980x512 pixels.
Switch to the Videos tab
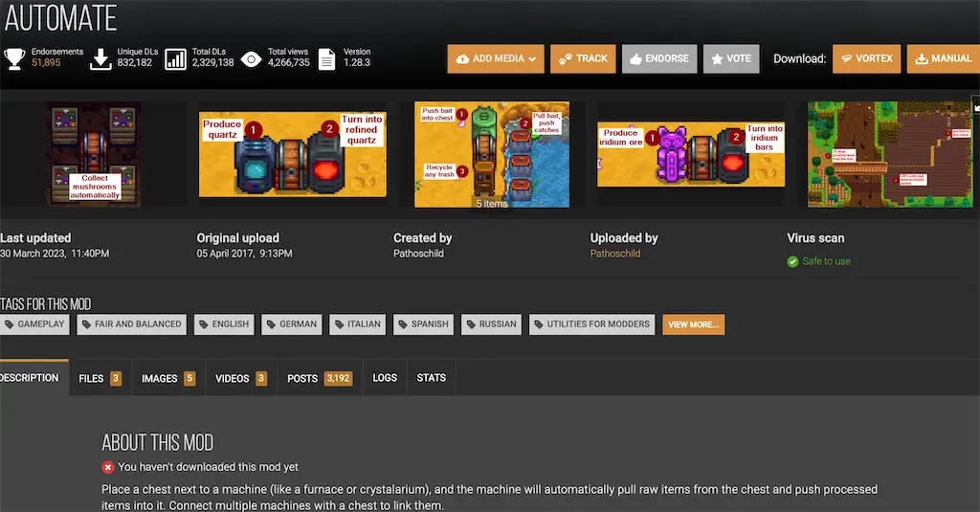click(x=241, y=378)
